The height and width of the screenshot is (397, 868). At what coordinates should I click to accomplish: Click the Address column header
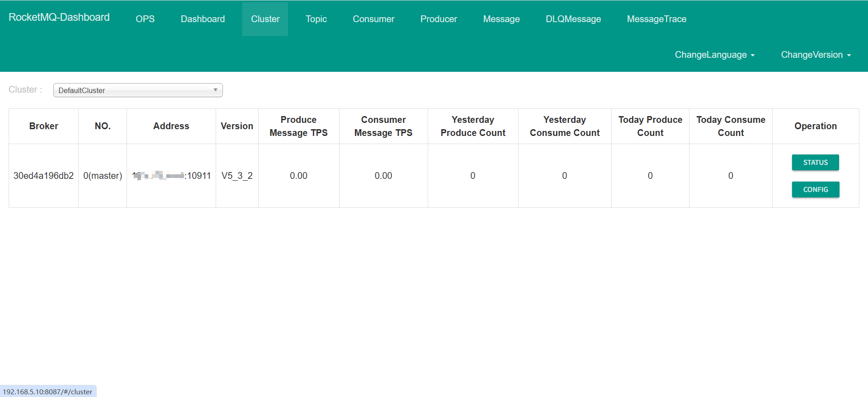(x=171, y=126)
